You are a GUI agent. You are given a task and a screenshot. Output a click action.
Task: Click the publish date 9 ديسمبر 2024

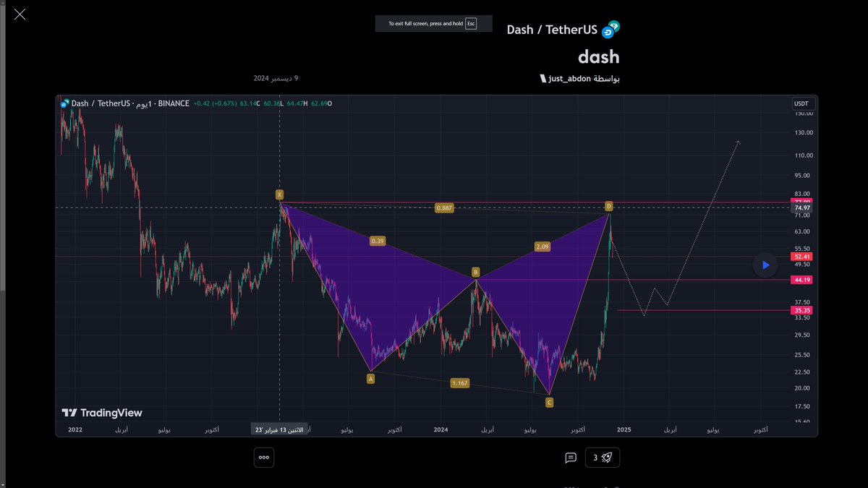point(276,78)
